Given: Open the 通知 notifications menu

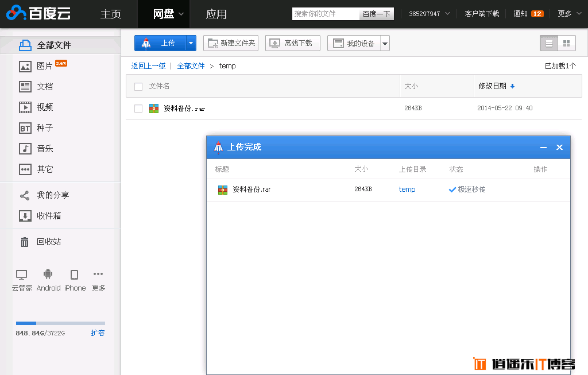Looking at the screenshot, I should (520, 14).
